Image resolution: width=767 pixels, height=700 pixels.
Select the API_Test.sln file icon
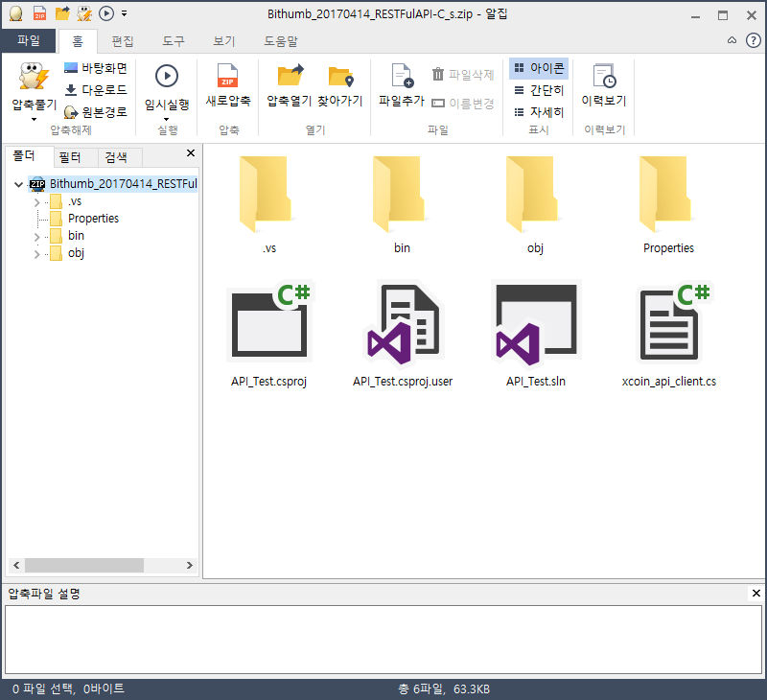(536, 323)
